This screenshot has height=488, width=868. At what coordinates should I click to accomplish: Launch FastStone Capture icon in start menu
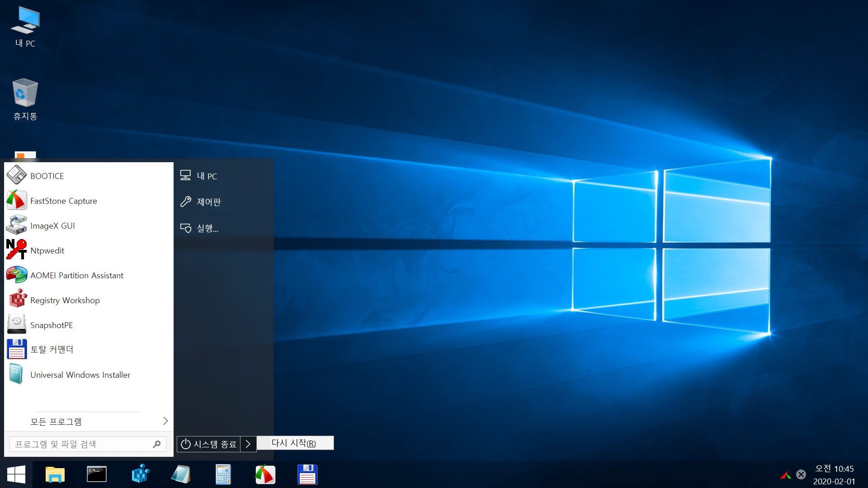pyautogui.click(x=17, y=200)
